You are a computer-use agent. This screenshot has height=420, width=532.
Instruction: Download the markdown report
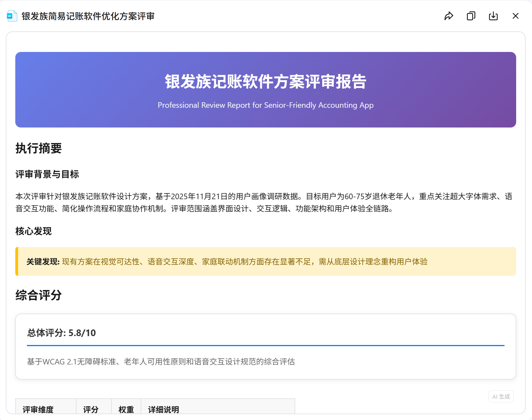coord(493,16)
